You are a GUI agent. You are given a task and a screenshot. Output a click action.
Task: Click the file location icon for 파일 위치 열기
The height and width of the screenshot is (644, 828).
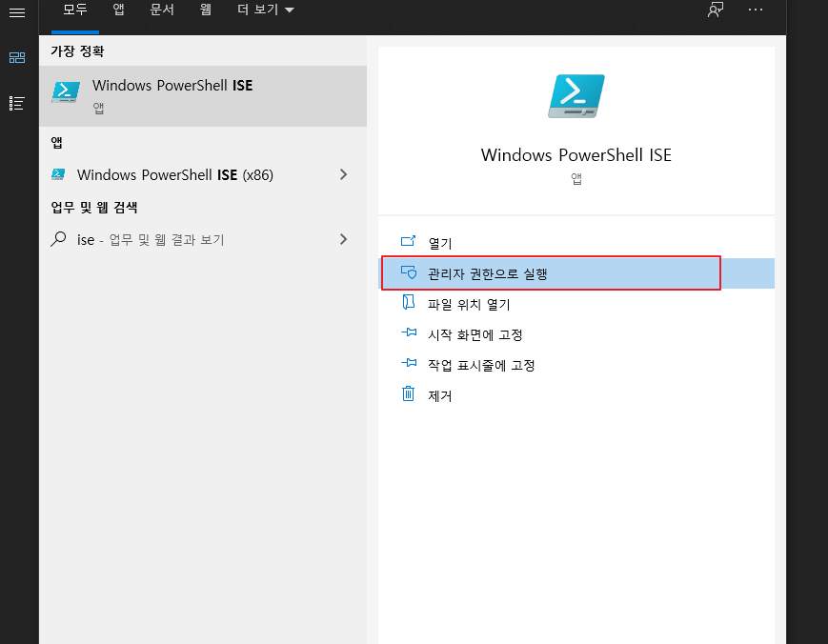point(408,302)
